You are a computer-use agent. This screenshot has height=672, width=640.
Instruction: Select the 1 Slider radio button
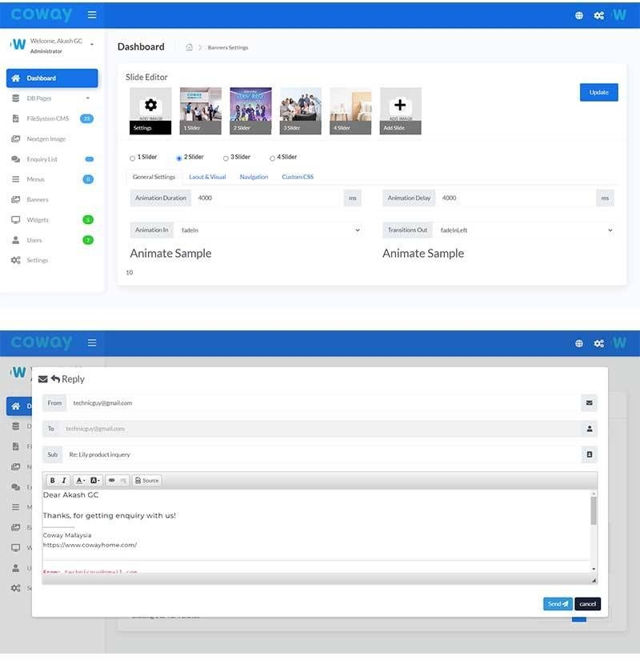point(132,158)
